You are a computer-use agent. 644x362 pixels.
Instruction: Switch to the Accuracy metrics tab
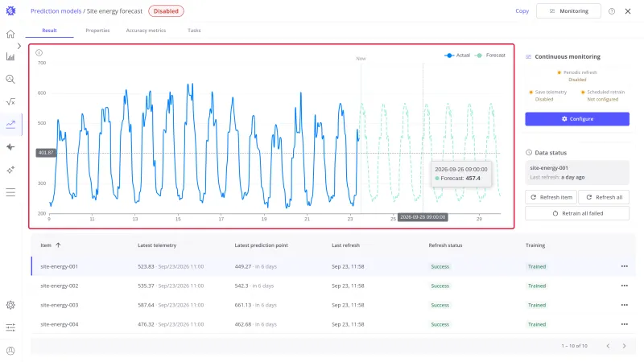click(146, 31)
